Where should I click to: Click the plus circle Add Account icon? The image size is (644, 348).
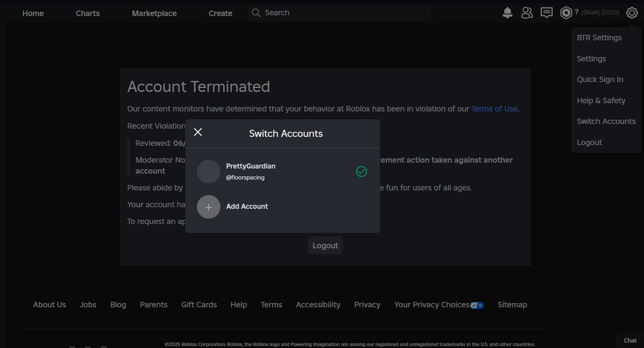click(x=209, y=207)
